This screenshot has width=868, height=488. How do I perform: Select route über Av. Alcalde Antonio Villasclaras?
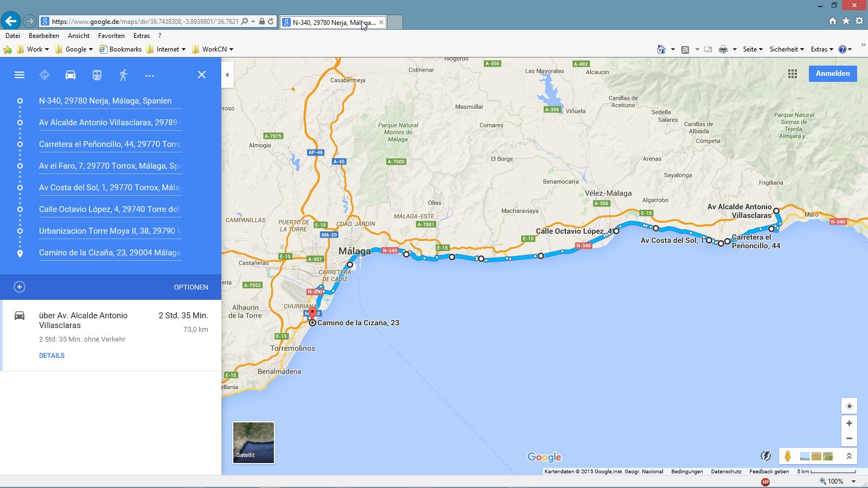(x=111, y=335)
